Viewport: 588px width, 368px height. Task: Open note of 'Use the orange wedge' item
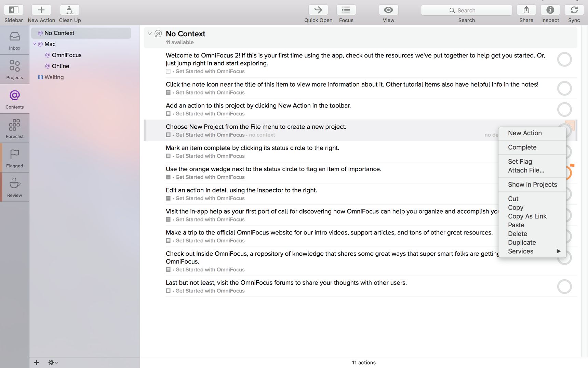tap(168, 177)
